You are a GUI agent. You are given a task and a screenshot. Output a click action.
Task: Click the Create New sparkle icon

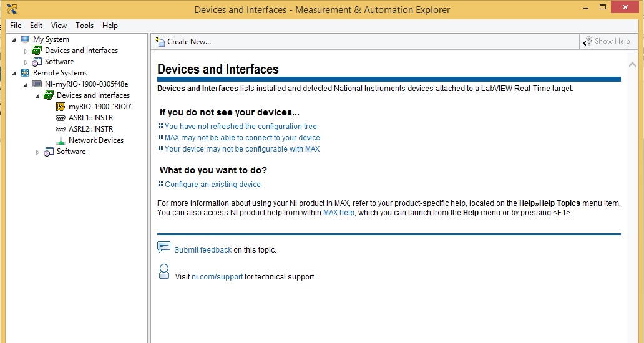coord(160,41)
